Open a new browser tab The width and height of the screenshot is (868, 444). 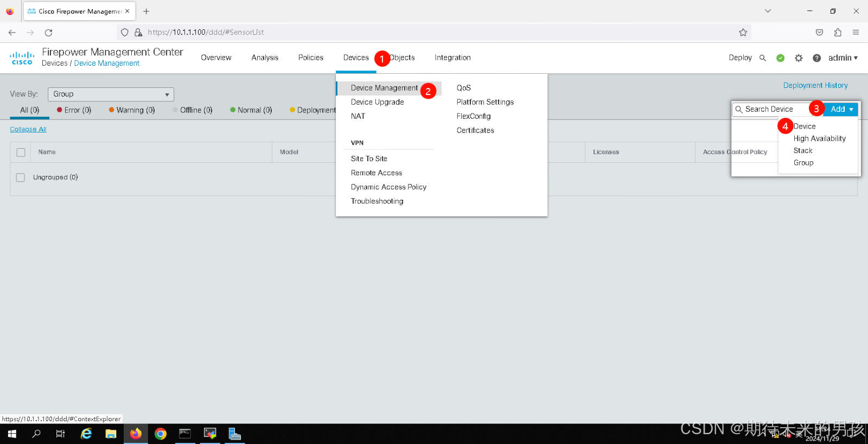[146, 11]
